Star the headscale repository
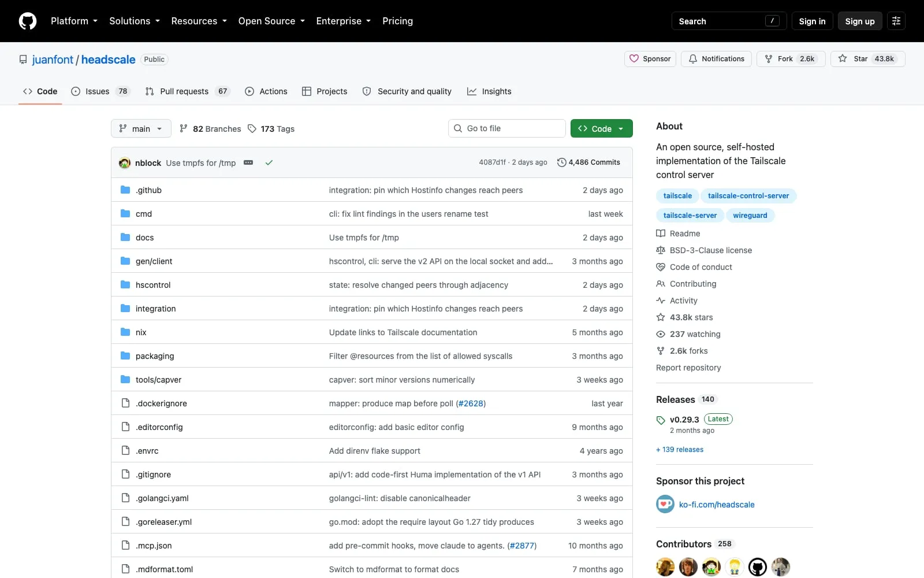This screenshot has height=578, width=924. tap(867, 59)
